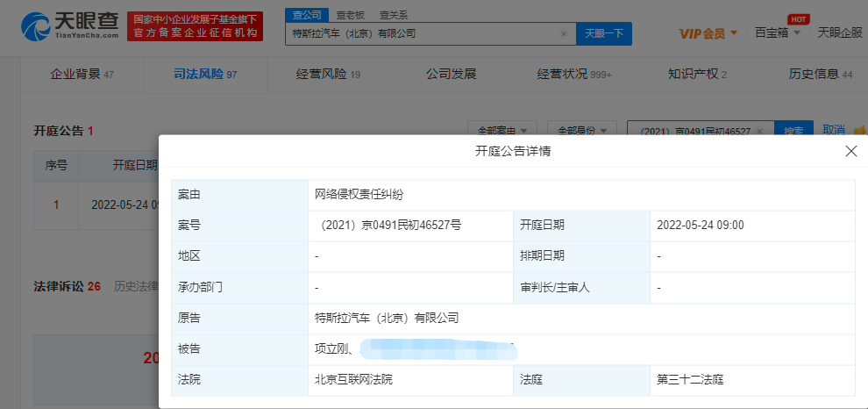Open the VIP会员 dropdown arrow
Viewport: 868px width, 409px height.
(734, 32)
